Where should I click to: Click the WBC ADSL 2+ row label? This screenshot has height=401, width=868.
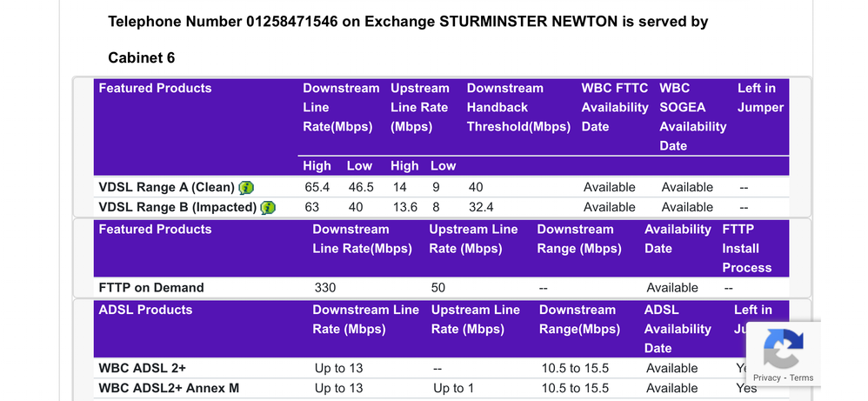click(x=143, y=368)
